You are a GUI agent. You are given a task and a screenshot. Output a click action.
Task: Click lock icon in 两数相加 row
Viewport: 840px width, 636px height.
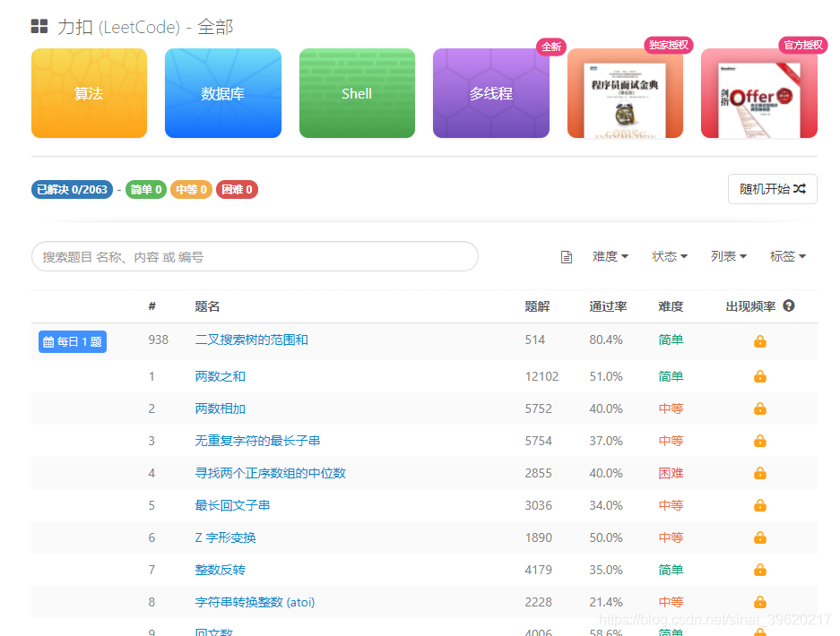760,408
